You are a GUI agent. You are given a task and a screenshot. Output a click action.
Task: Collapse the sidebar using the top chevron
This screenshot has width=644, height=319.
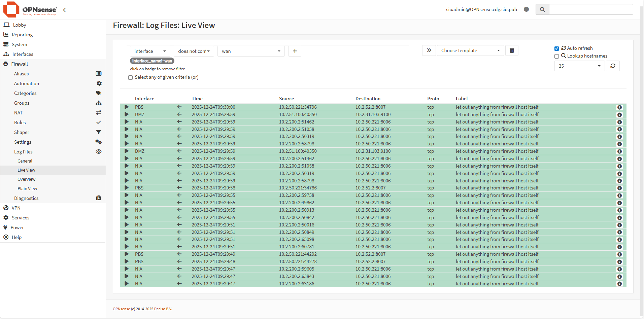click(64, 10)
